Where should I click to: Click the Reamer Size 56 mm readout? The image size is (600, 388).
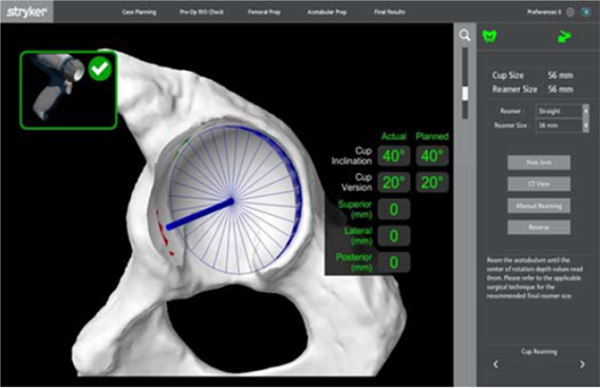[560, 89]
